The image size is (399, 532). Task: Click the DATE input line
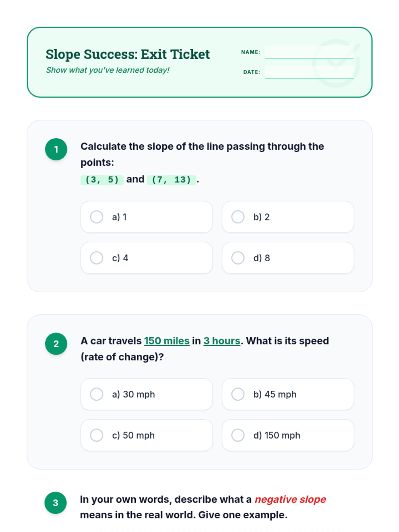pos(309,72)
